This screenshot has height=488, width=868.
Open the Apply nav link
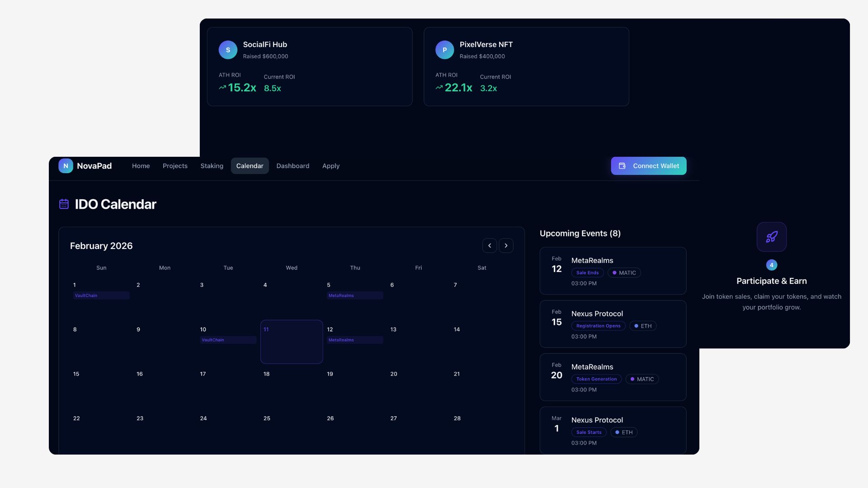(x=330, y=166)
